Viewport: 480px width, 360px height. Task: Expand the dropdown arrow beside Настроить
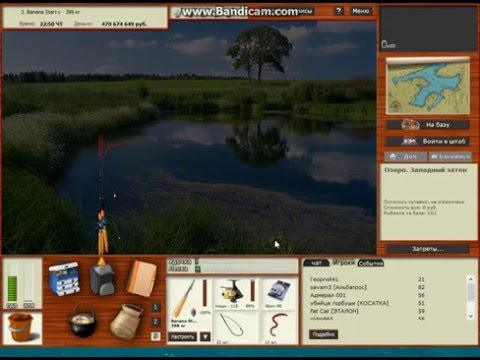click(x=205, y=337)
